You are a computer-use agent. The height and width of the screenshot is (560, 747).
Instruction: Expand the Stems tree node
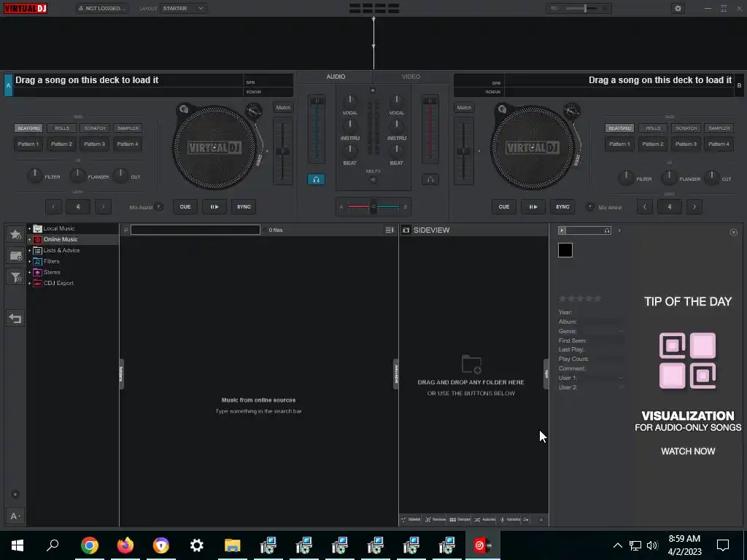coord(29,273)
